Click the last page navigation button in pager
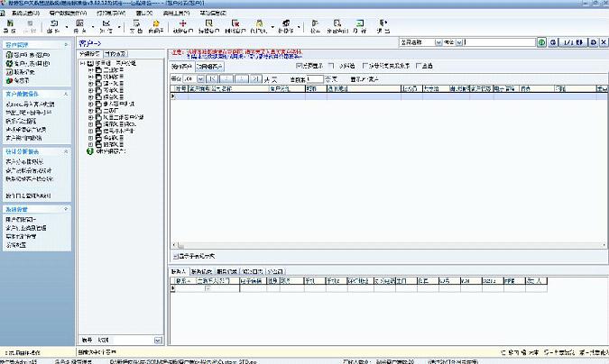The image size is (609, 364). pyautogui.click(x=256, y=78)
